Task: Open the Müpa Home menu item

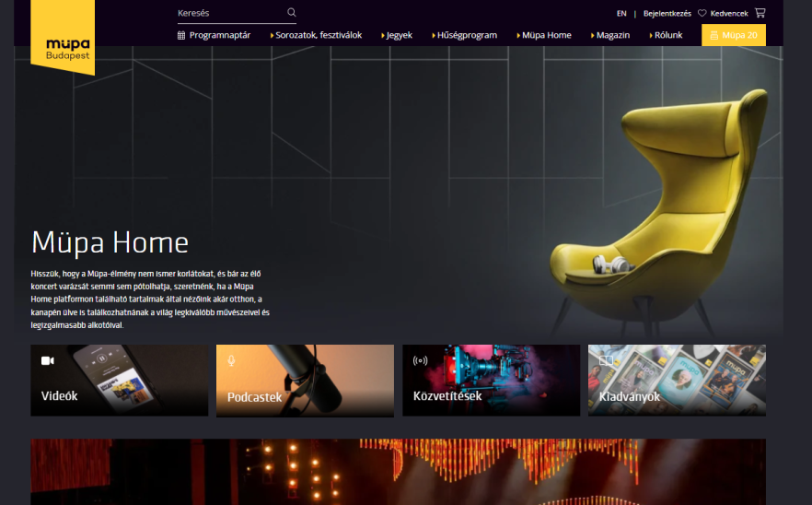Action: click(544, 35)
